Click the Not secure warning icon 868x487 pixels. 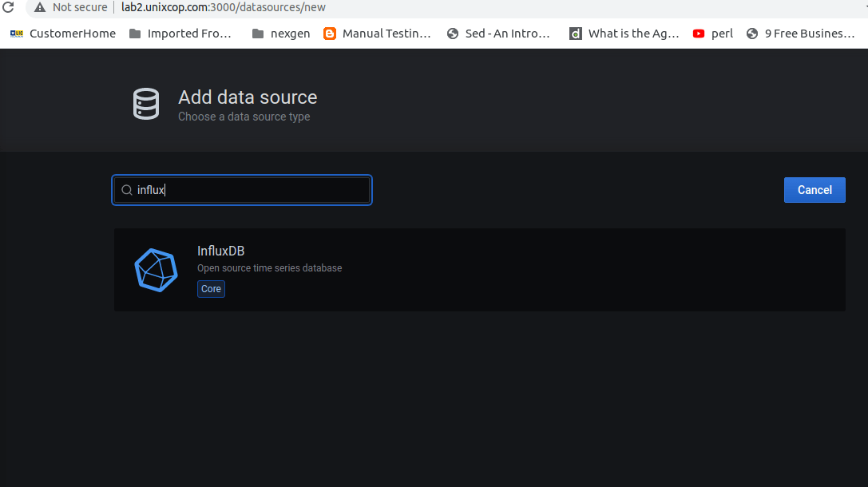click(40, 7)
